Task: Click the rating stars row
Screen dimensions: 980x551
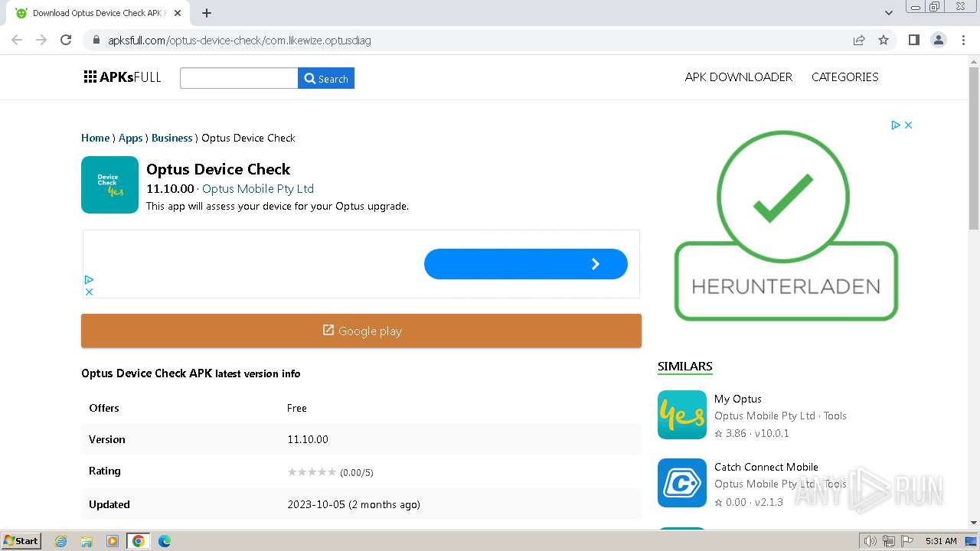Action: (x=312, y=472)
